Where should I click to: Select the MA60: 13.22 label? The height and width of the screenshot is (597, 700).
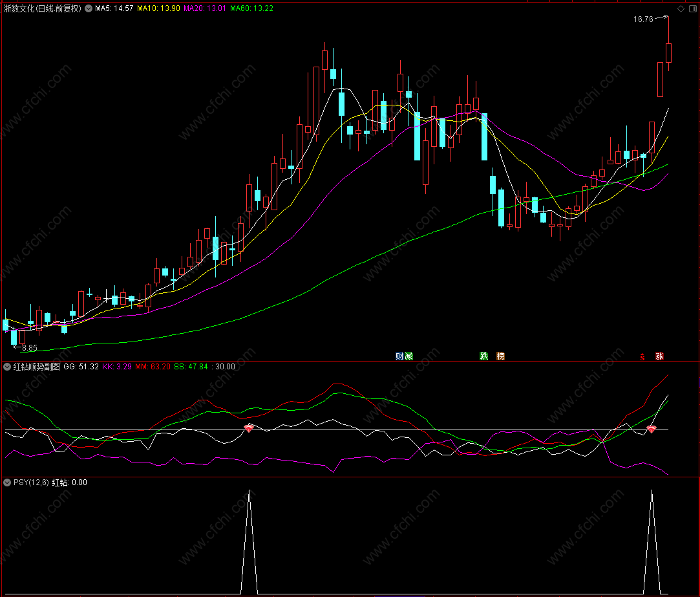point(252,8)
